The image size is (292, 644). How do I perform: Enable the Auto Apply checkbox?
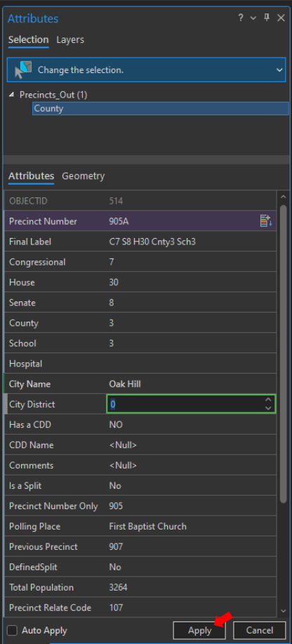tap(13, 631)
